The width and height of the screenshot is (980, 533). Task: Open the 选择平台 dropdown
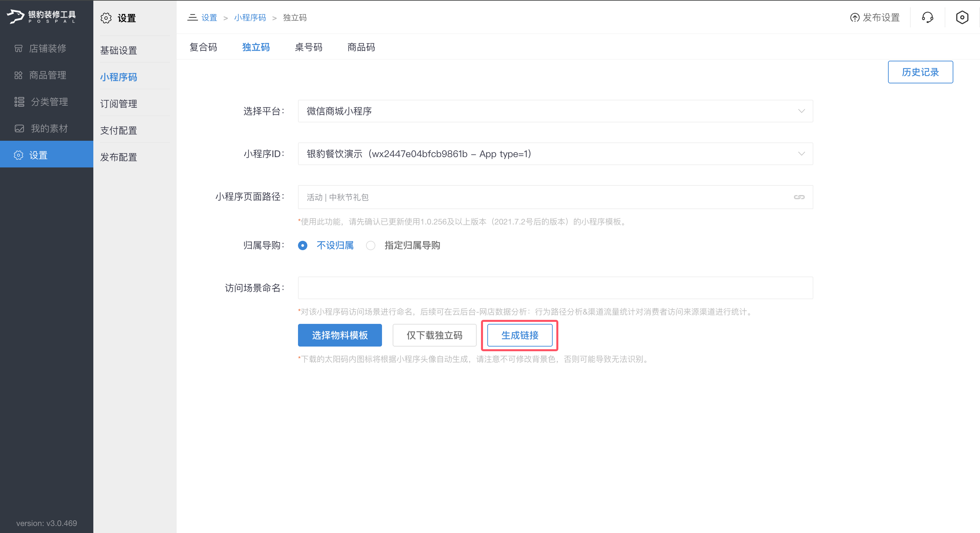click(555, 111)
